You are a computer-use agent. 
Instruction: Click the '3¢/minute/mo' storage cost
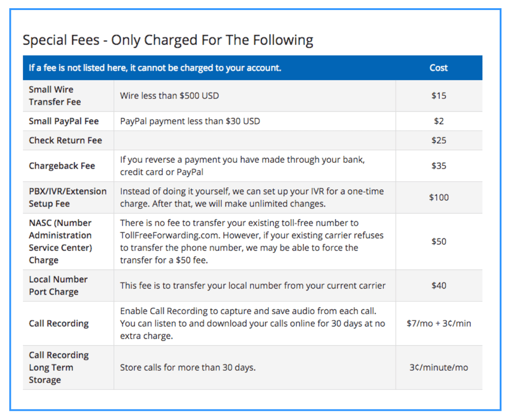[439, 368]
